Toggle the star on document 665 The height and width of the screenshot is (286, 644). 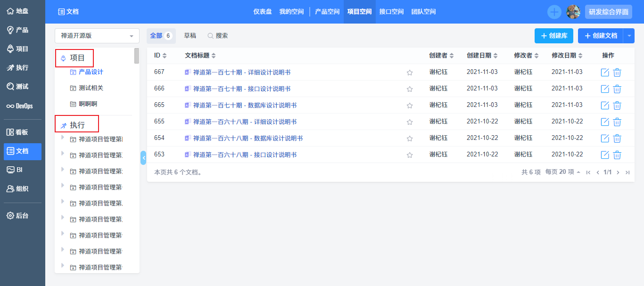tap(410, 106)
